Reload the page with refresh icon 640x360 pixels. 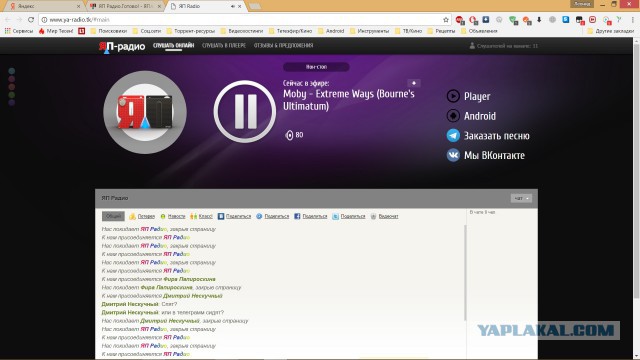click(x=31, y=20)
